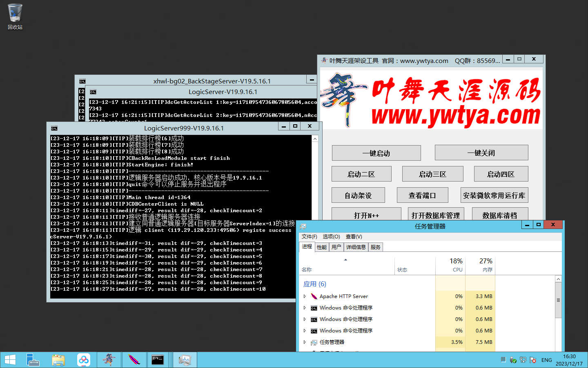Open the 文件(F) menu in Task Manager
Screen dimensions: 588x368
(309, 237)
